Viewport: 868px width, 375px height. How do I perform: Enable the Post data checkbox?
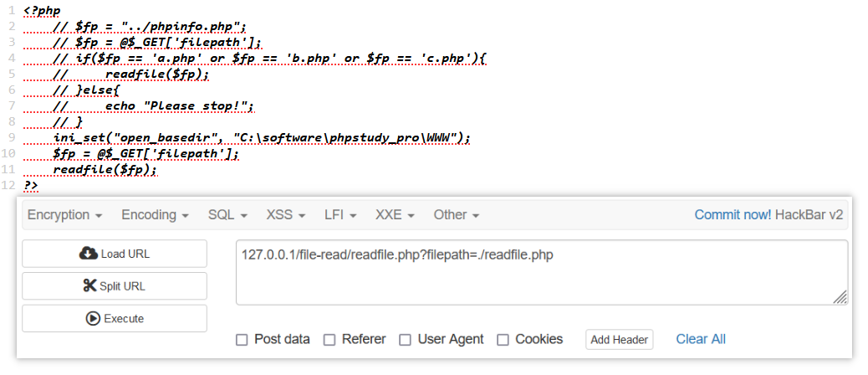coord(242,340)
